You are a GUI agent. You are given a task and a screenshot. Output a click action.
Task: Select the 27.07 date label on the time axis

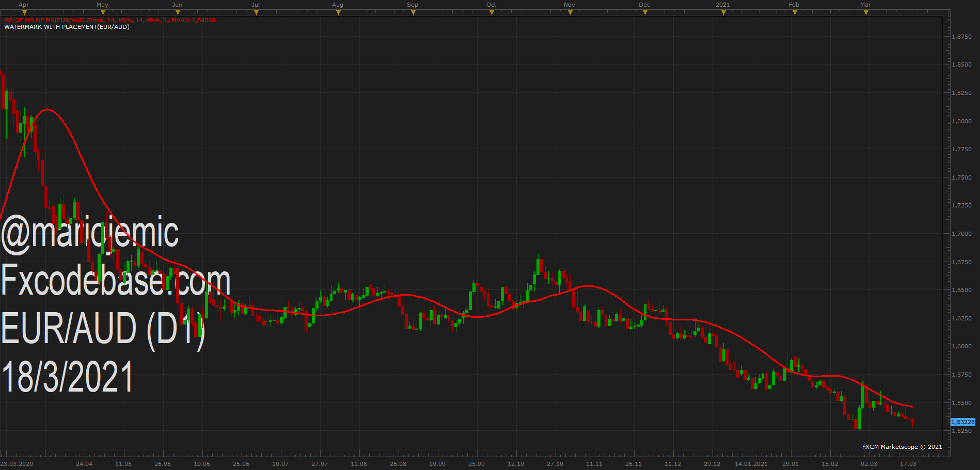click(x=320, y=464)
